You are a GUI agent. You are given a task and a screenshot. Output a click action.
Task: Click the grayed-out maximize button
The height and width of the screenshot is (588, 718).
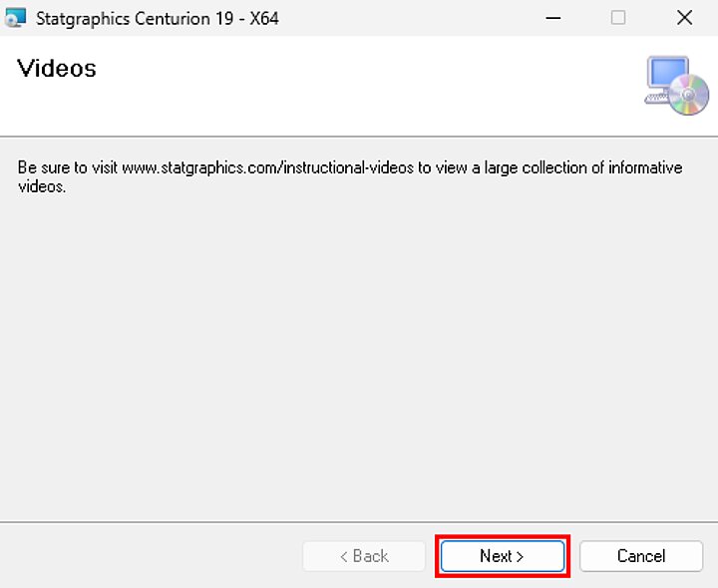(618, 18)
